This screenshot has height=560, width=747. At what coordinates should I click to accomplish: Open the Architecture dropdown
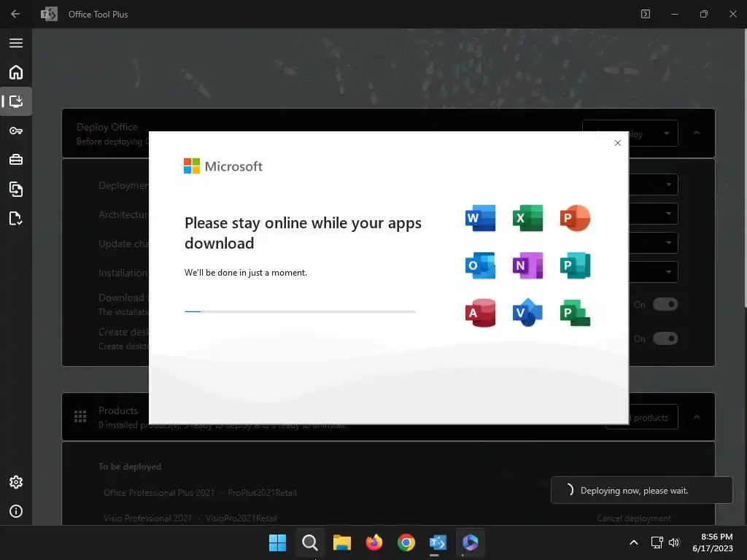click(654, 214)
